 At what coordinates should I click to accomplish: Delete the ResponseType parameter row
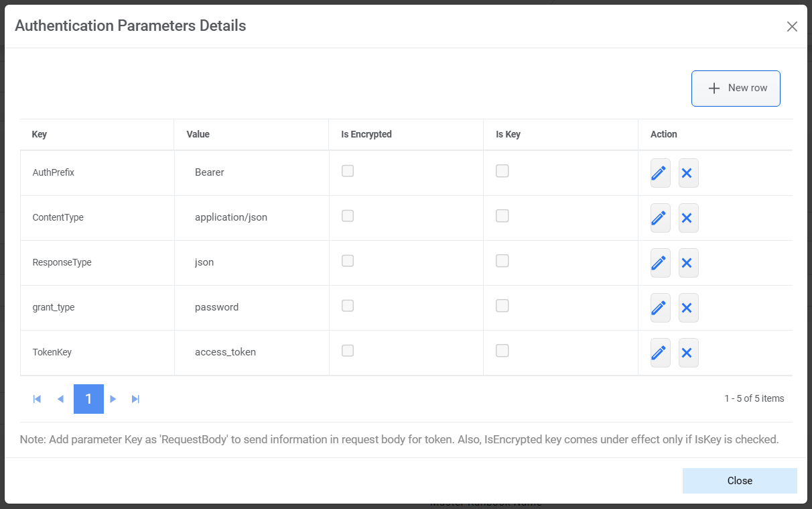[x=688, y=262]
